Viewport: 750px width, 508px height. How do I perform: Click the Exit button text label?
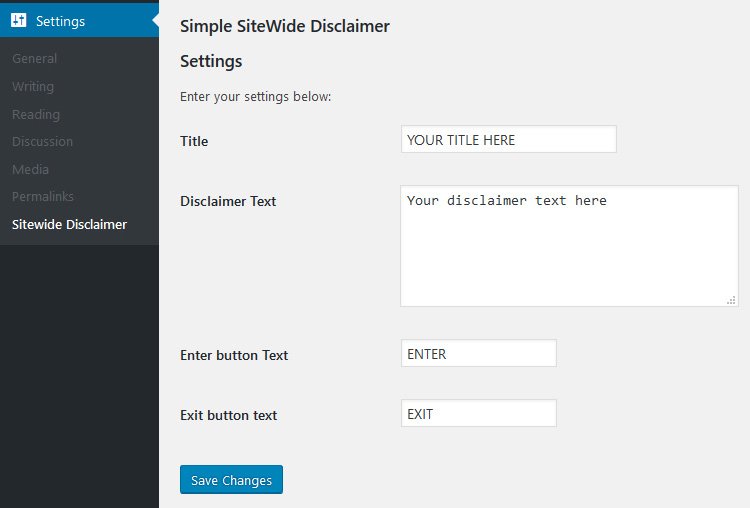229,415
